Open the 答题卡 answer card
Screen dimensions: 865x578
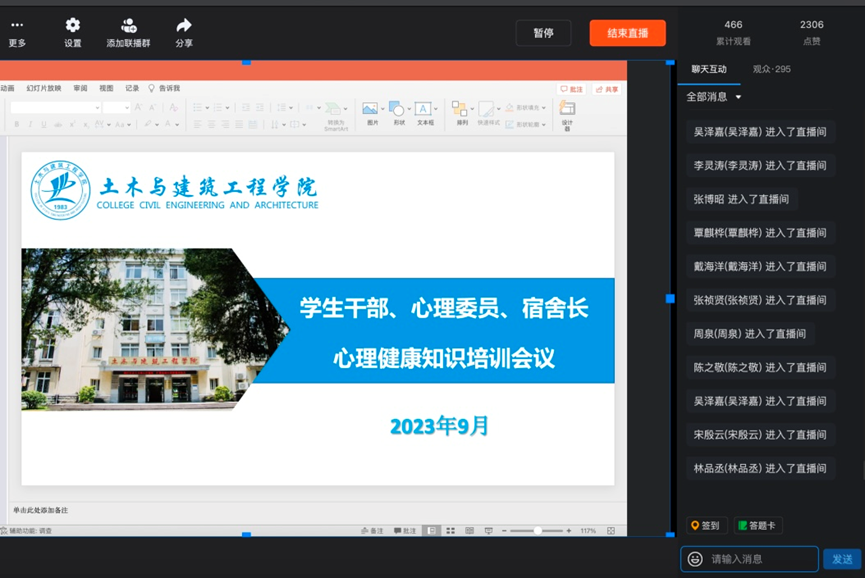coord(757,525)
